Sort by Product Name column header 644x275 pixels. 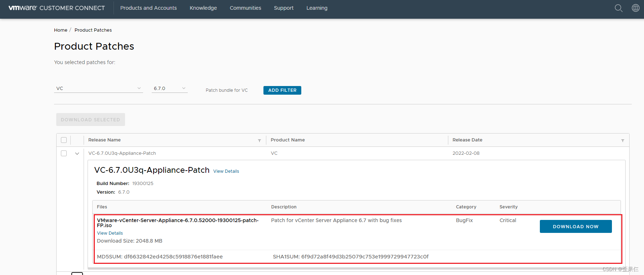click(288, 140)
